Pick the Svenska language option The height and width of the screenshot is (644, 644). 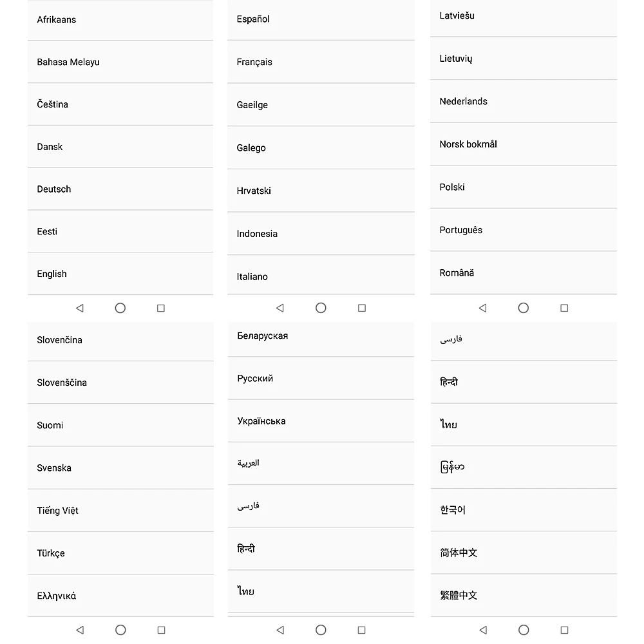click(121, 468)
